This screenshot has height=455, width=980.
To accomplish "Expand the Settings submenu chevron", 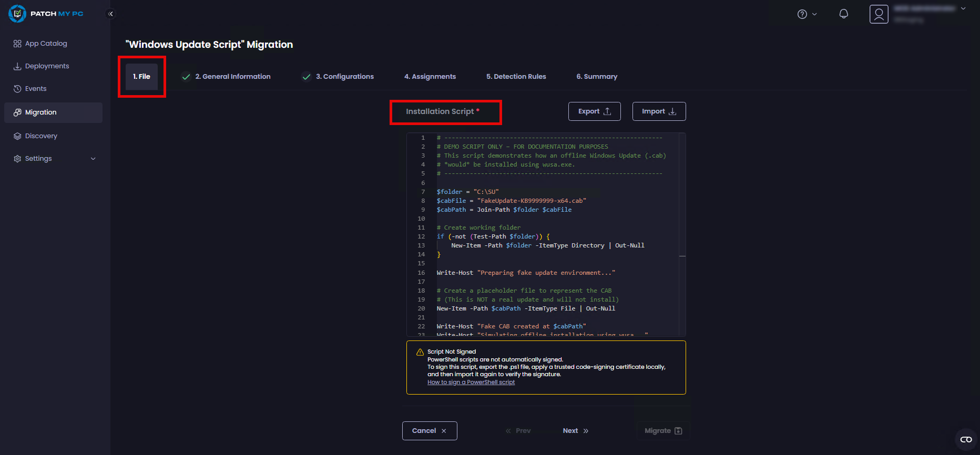I will [93, 159].
